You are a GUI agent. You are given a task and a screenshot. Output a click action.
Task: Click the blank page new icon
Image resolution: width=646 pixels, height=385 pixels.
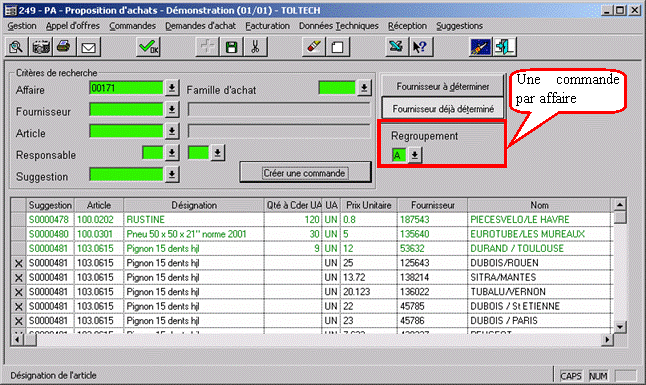338,47
